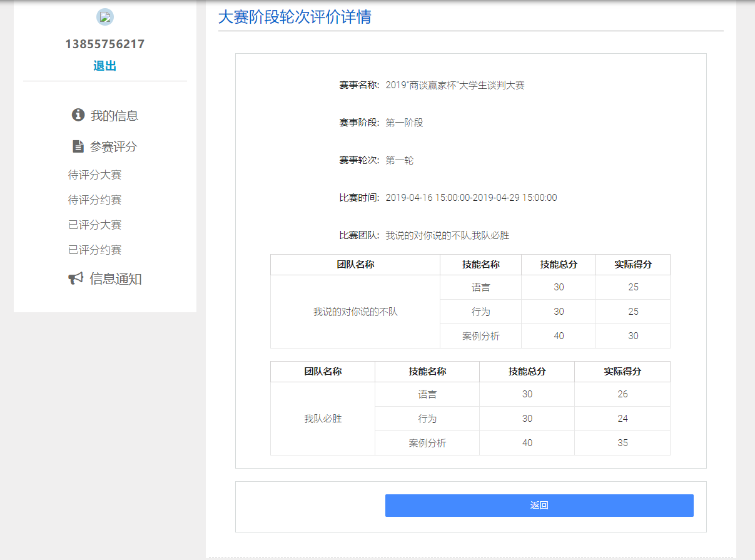
Task: Click the 案例分析 skill cell for 我说的对你说的不队
Action: (481, 336)
